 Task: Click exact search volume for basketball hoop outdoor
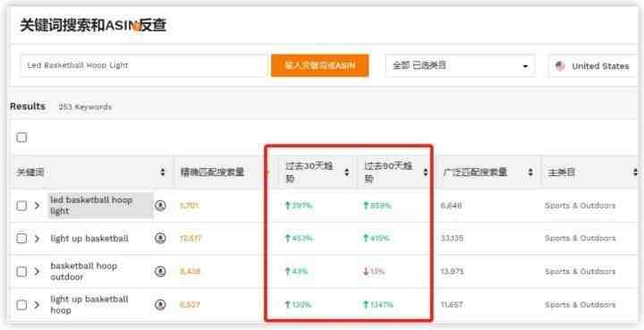pyautogui.click(x=190, y=272)
